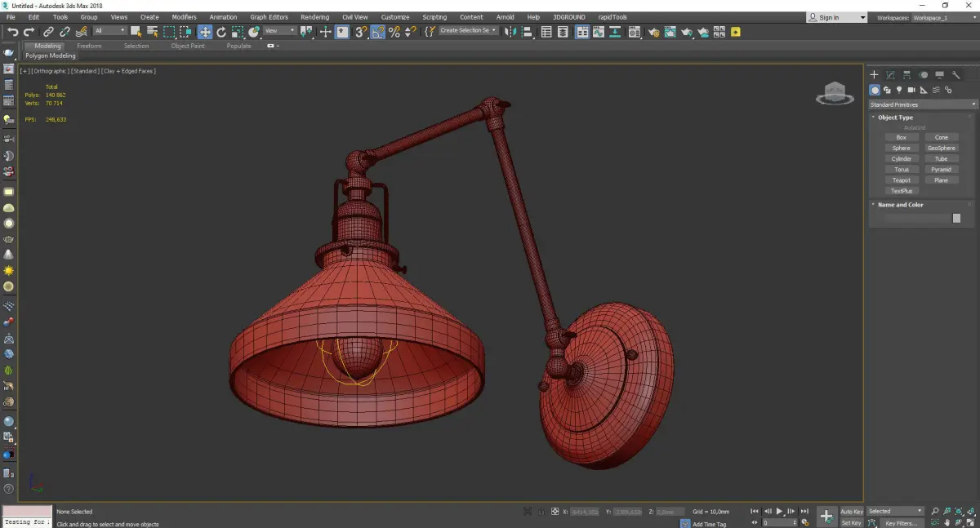980x528 pixels.
Task: Click the Undo arrow in the toolbar
Action: point(12,32)
